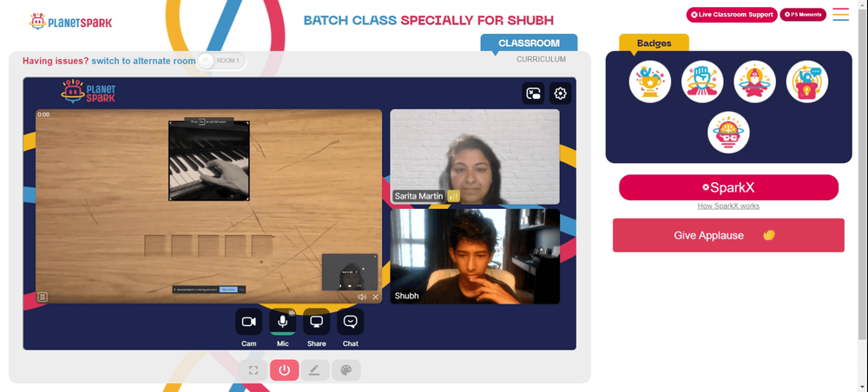Select Sarita Martin's video tile
The image size is (868, 392).
pos(475,157)
